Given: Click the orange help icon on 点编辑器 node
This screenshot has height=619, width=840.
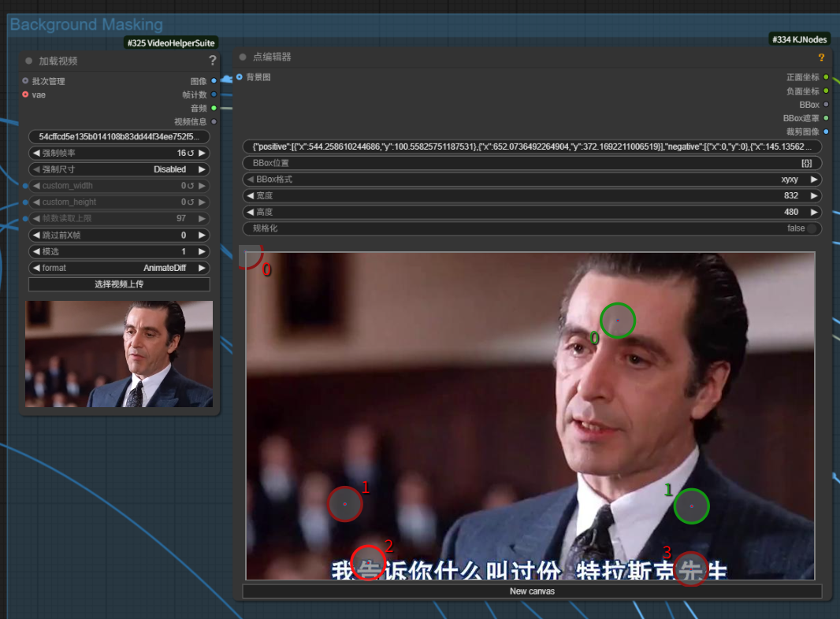Looking at the screenshot, I should coord(821,57).
